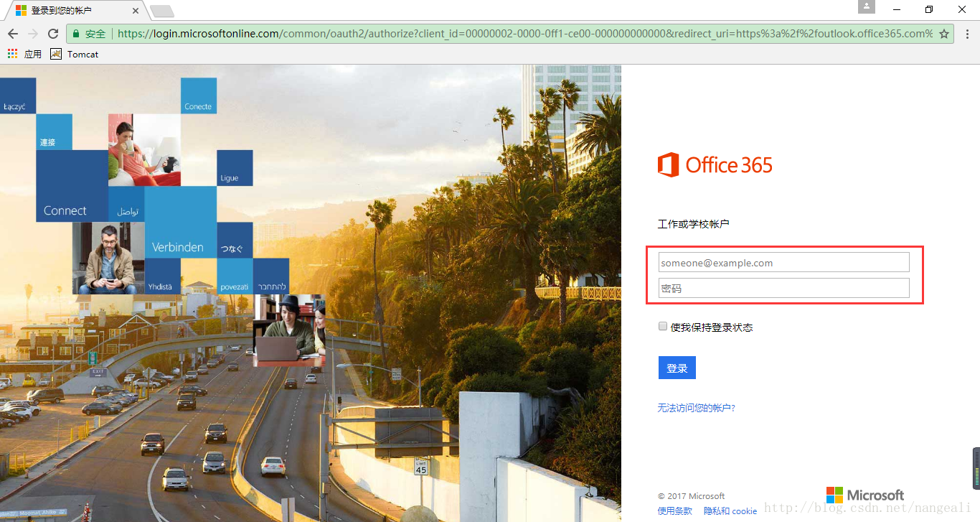Screen dimensions: 980x522
Task: Restore down the browser window
Action: click(930, 9)
